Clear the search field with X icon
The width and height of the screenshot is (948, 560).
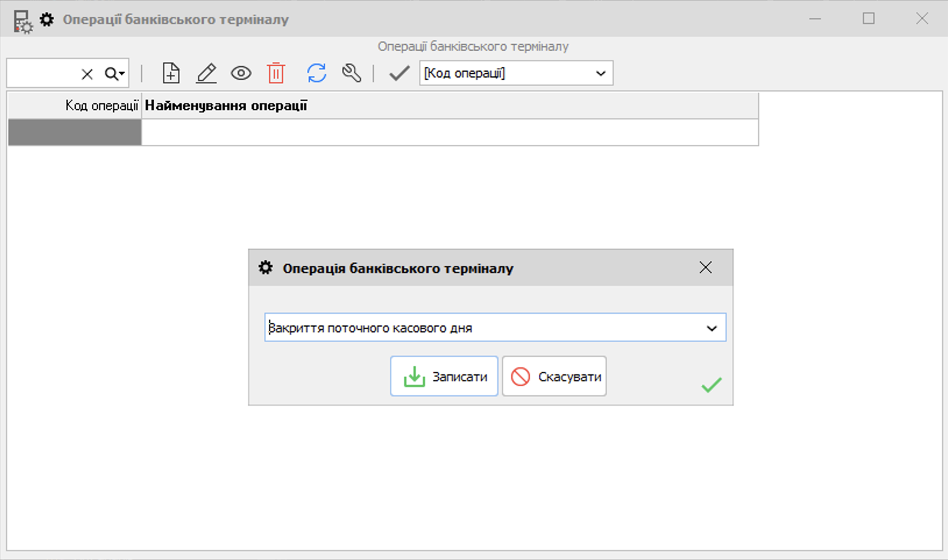[x=87, y=74]
